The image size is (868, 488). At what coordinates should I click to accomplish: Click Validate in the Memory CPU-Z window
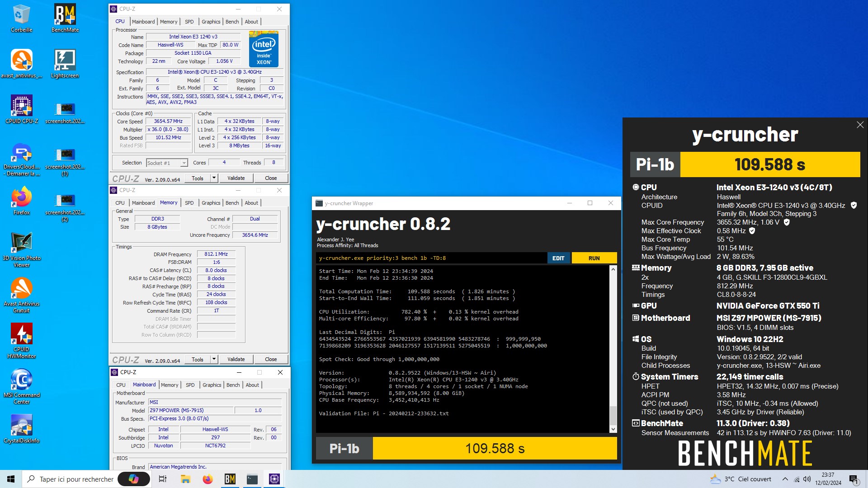[x=236, y=359]
